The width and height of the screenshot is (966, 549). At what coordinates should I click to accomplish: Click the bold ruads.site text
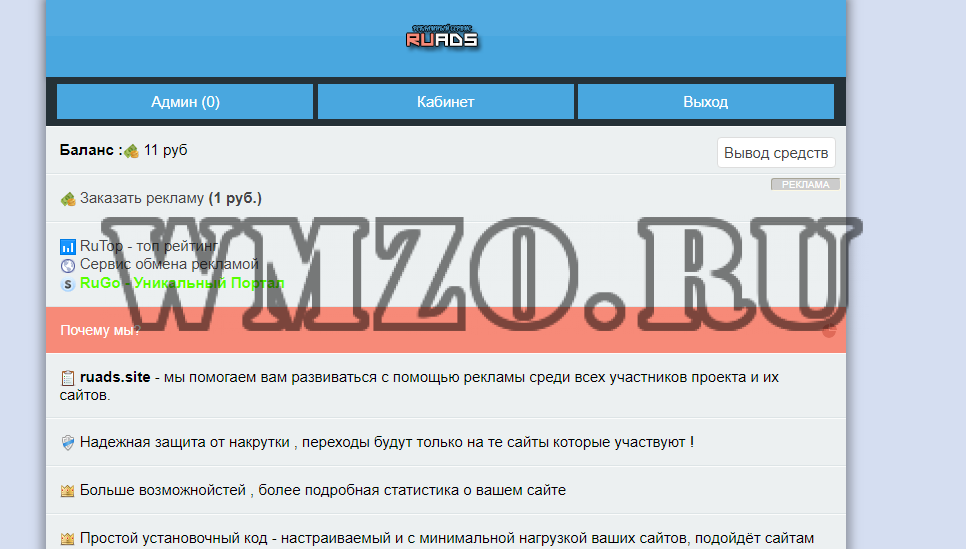click(115, 377)
